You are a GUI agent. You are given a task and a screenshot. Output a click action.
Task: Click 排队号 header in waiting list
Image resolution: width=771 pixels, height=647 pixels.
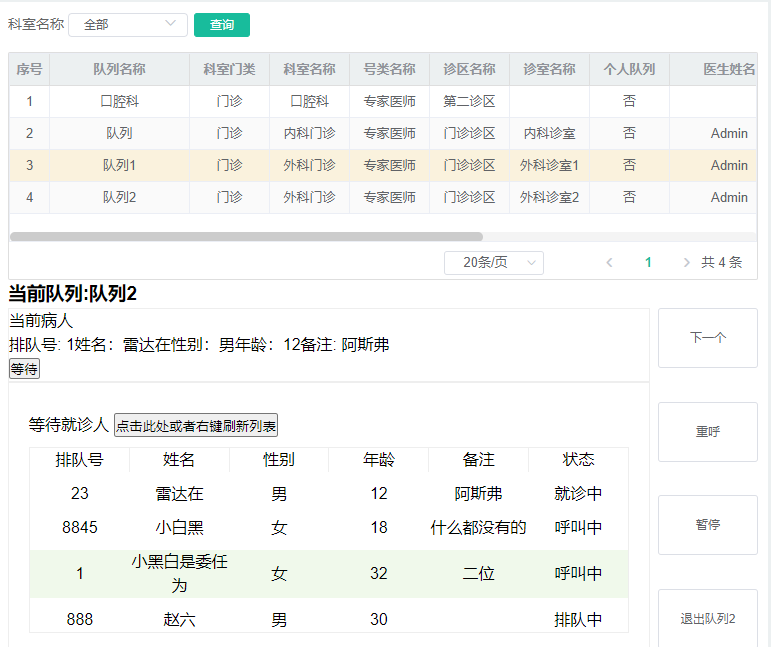pos(80,460)
